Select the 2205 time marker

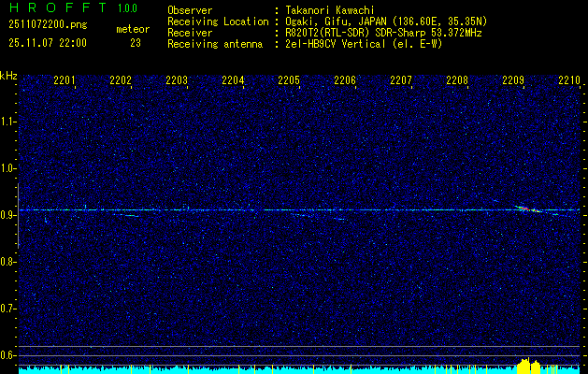(x=289, y=81)
